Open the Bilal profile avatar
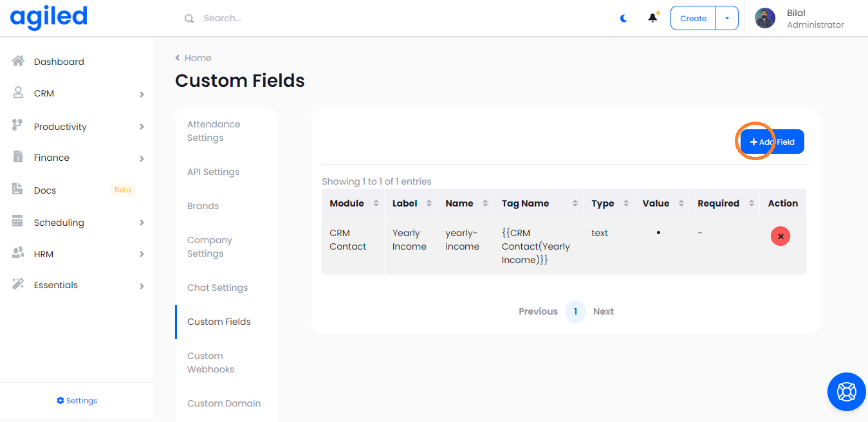Screen dimensions: 868x422 [x=764, y=18]
